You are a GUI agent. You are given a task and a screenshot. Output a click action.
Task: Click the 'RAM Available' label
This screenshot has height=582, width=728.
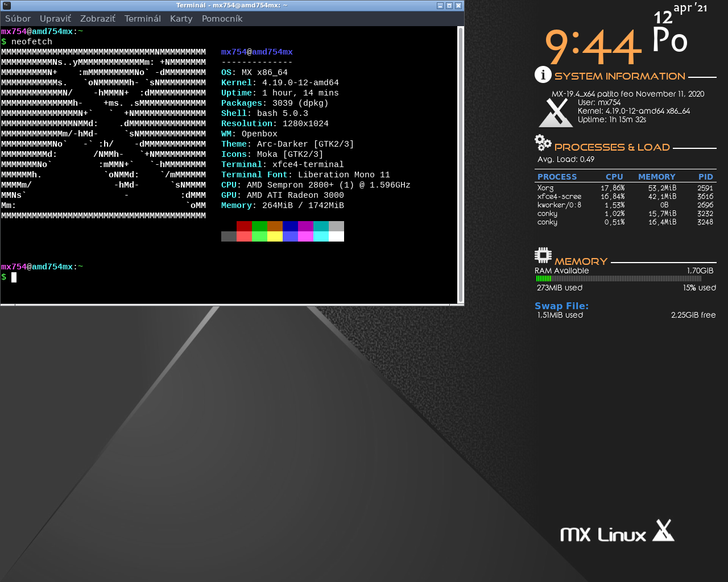point(562,271)
